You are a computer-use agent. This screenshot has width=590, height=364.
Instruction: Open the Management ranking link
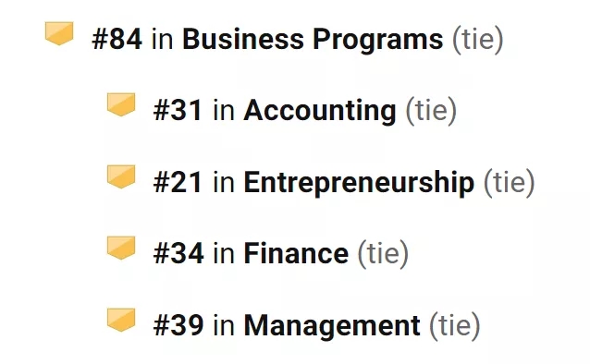coord(332,325)
